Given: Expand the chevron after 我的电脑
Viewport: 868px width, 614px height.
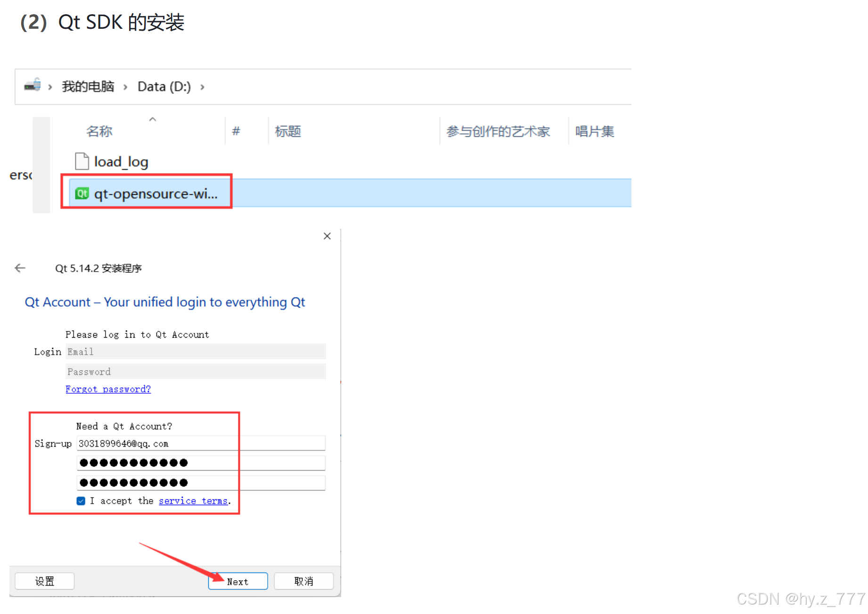Looking at the screenshot, I should click(x=125, y=87).
